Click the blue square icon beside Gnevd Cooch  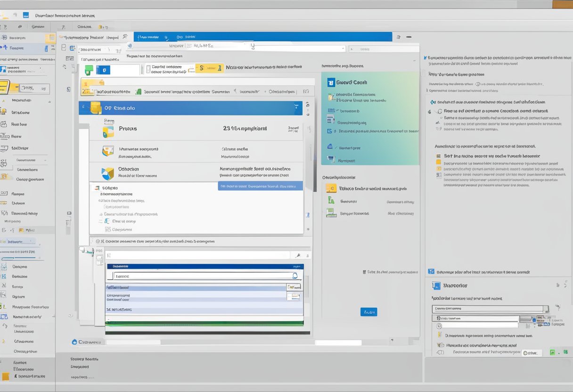[x=330, y=82]
